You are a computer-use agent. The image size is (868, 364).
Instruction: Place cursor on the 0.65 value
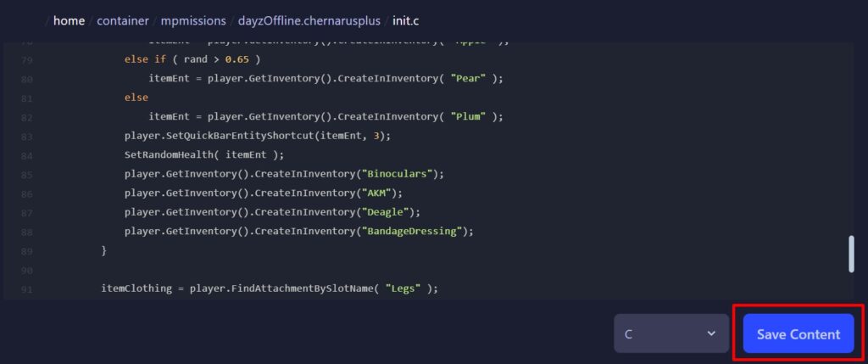[x=238, y=59]
